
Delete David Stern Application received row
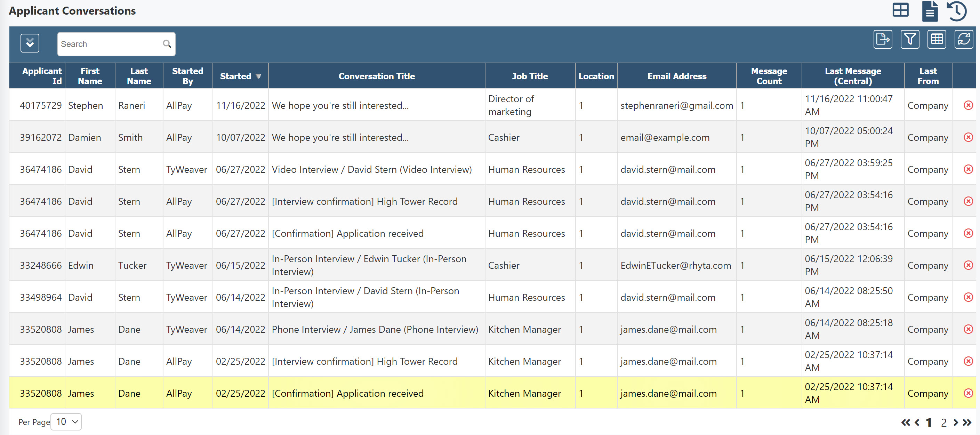click(968, 233)
